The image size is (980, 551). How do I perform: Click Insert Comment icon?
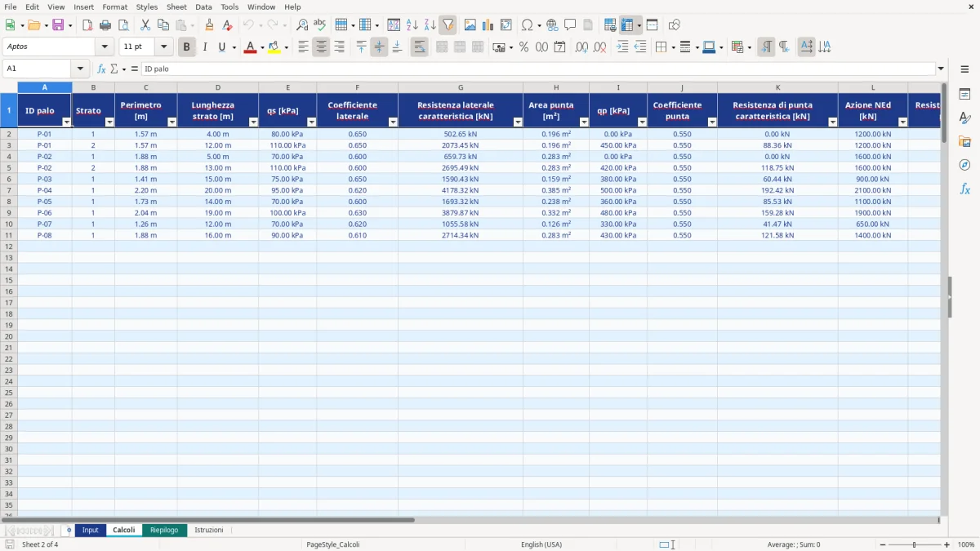coord(570,25)
